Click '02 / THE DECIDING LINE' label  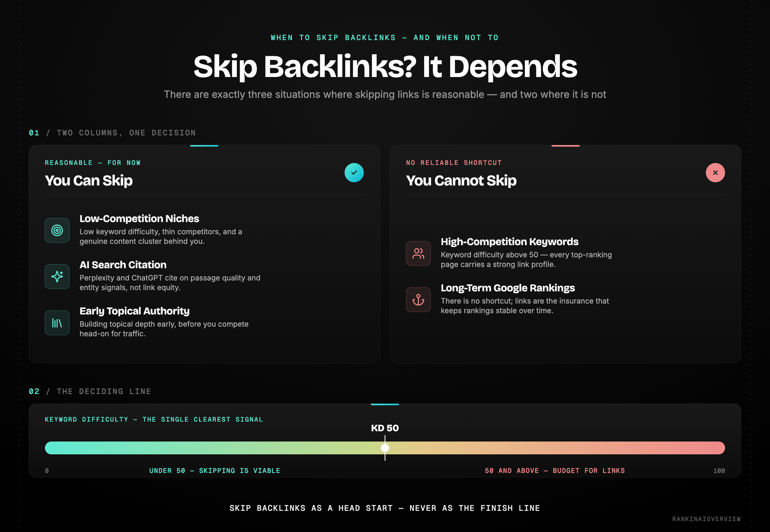coord(90,391)
